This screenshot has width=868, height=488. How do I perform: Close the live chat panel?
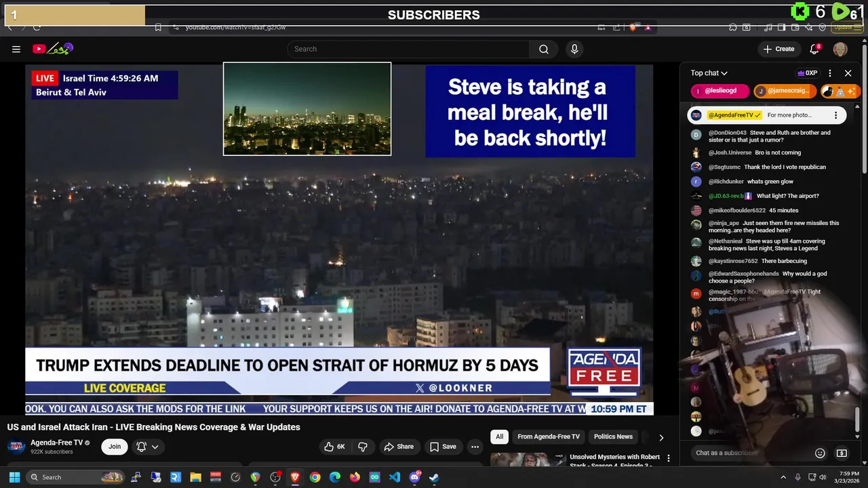click(848, 73)
